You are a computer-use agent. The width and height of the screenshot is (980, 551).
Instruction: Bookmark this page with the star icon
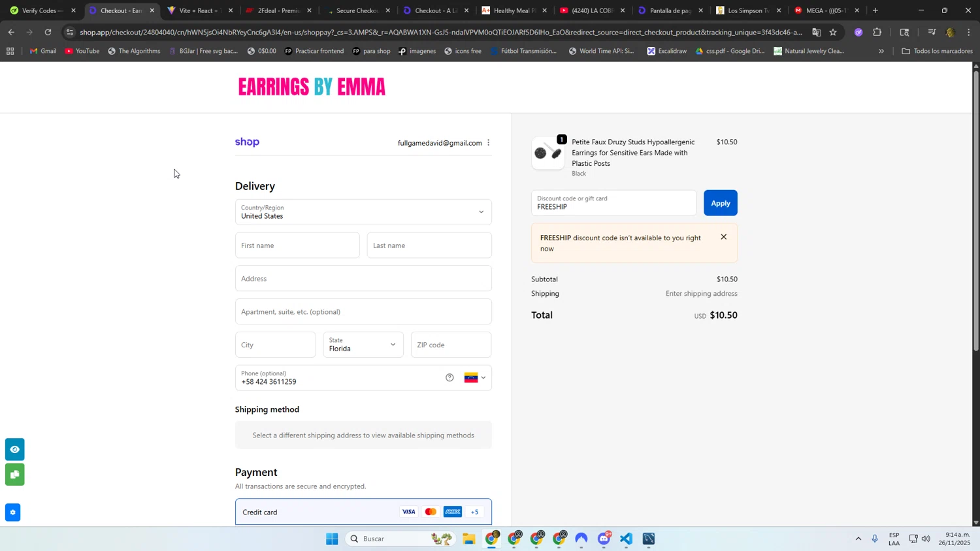click(833, 32)
